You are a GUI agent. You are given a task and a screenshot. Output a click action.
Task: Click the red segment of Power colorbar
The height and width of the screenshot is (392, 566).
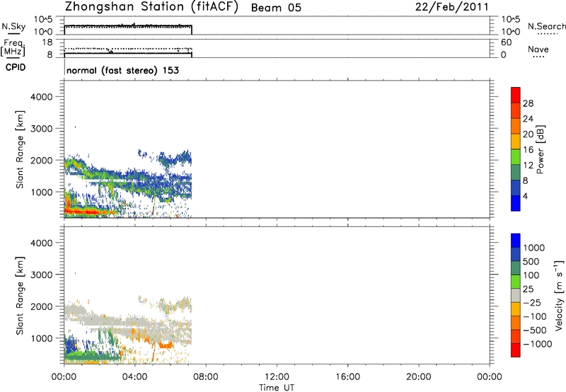(x=516, y=95)
